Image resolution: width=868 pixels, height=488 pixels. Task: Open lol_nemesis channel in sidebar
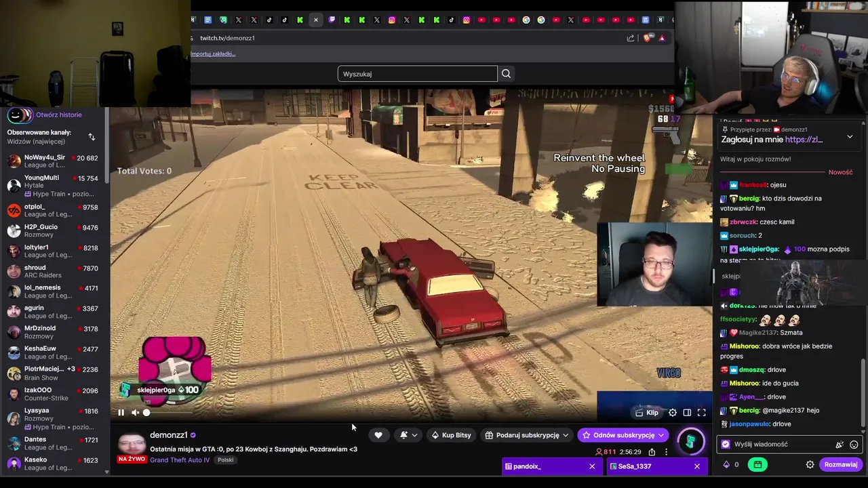click(x=54, y=291)
